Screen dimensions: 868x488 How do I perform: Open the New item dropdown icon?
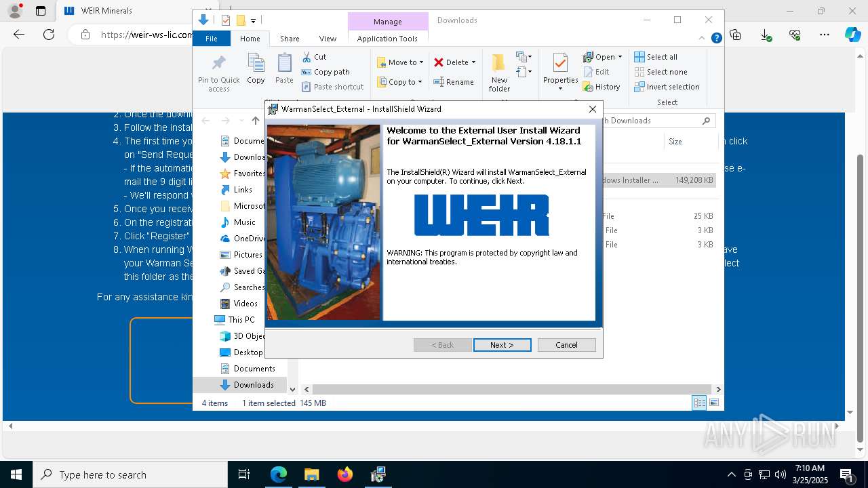(x=524, y=57)
